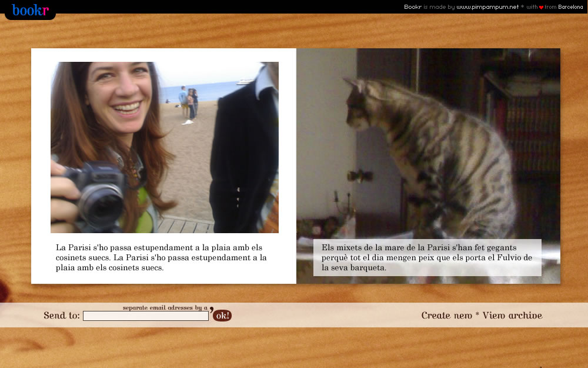Click the smiling woman beach photo
This screenshot has height=368, width=588.
(165, 147)
